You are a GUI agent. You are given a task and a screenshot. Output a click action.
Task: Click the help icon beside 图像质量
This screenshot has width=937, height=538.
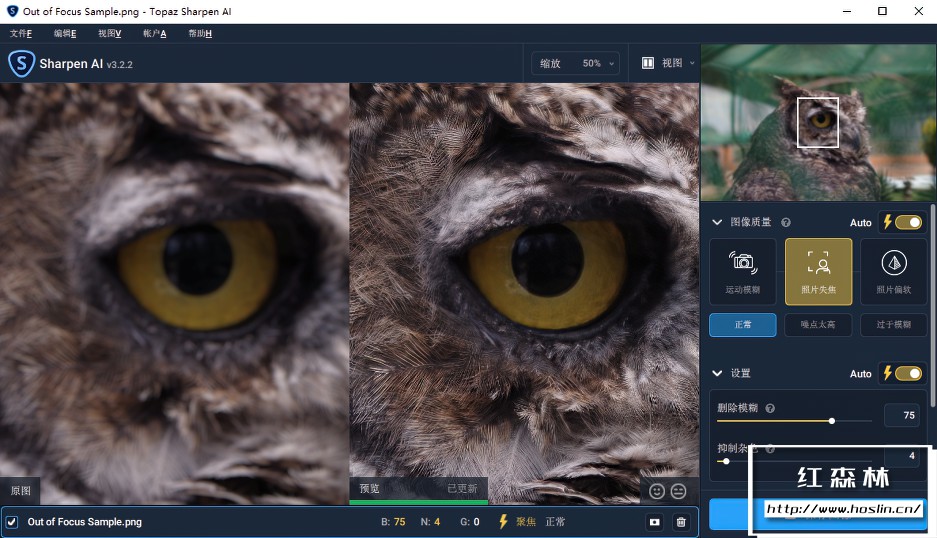tap(786, 223)
